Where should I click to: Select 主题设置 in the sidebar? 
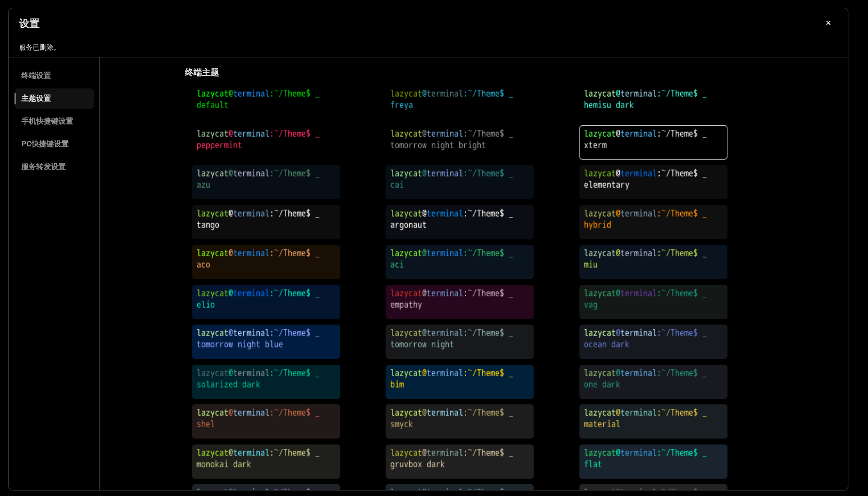point(54,98)
